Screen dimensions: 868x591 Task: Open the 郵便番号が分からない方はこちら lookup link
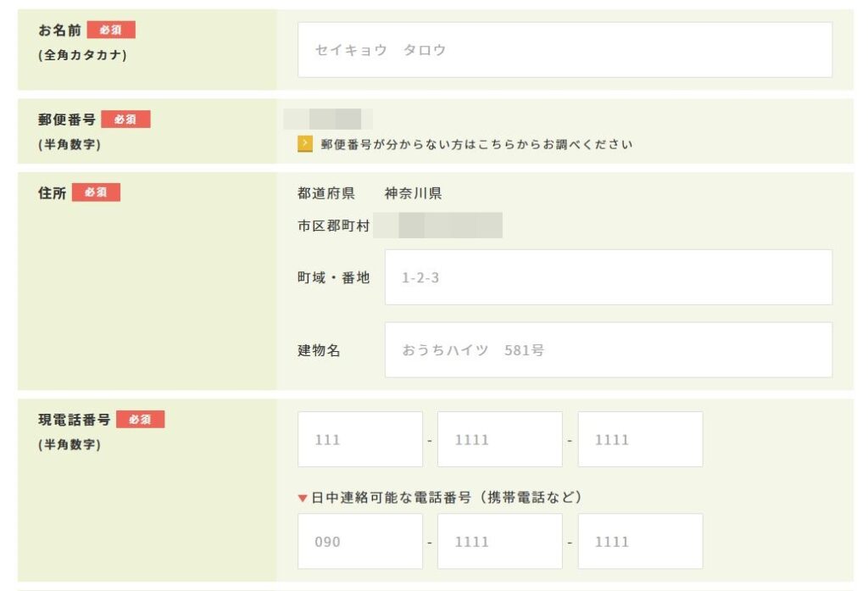pyautogui.click(x=476, y=144)
